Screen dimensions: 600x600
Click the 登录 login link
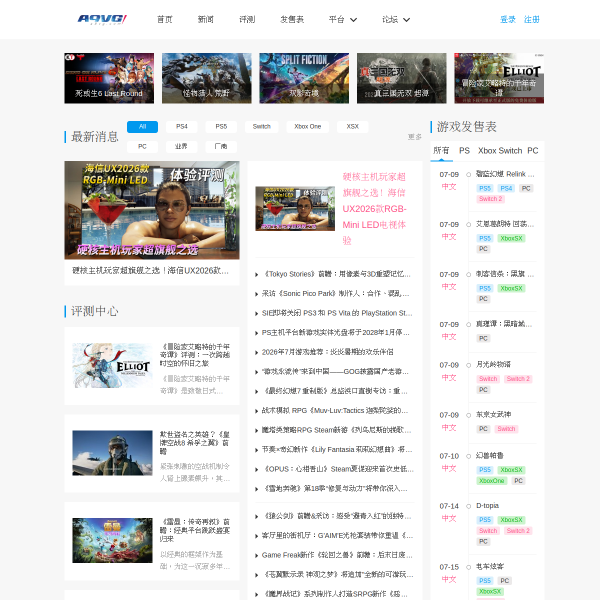(x=508, y=20)
